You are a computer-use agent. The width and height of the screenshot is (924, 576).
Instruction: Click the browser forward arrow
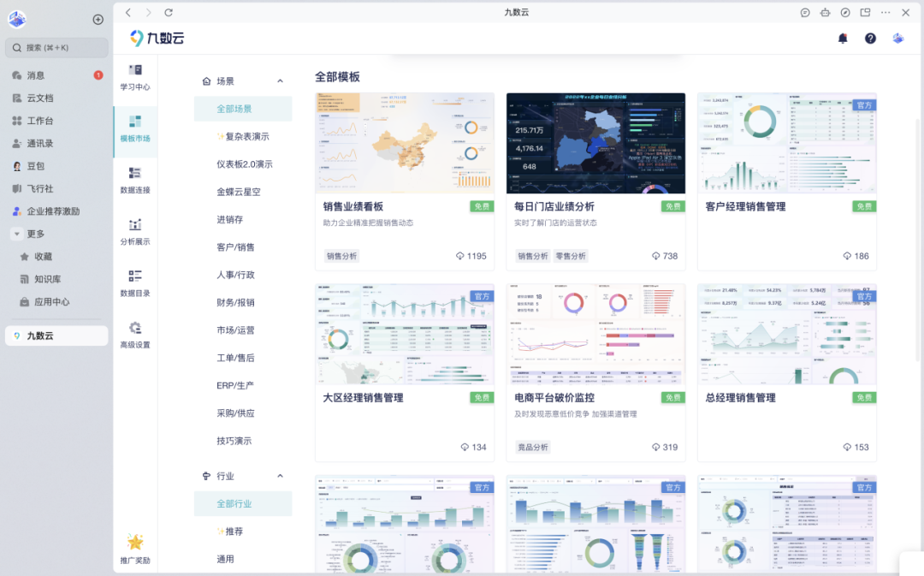(148, 12)
